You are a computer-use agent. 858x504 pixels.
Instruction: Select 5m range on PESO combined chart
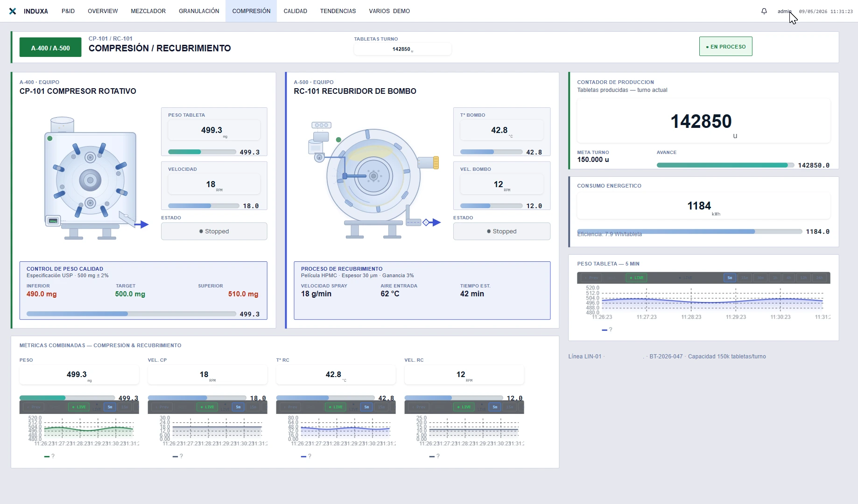coord(110,407)
